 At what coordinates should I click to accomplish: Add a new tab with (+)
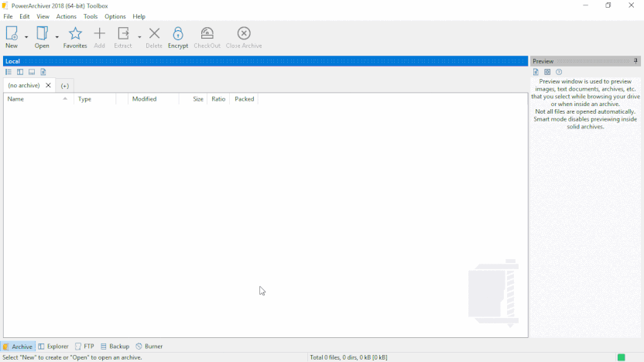point(65,86)
